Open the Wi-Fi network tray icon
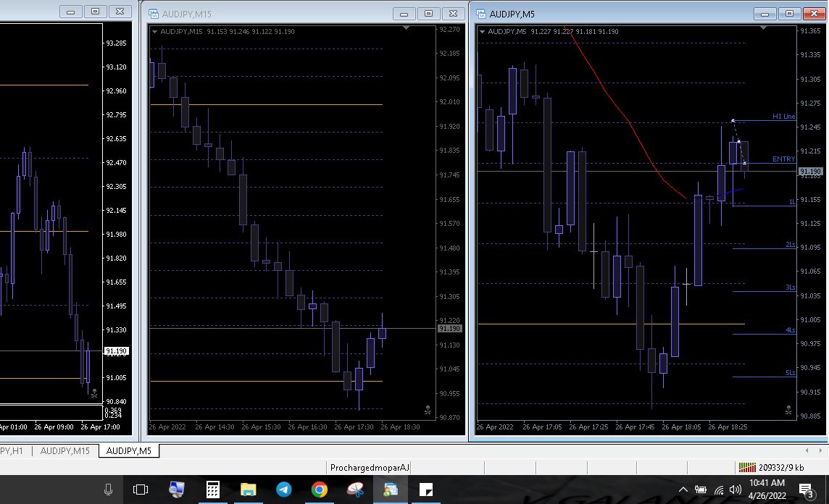The image size is (829, 504). (719, 490)
